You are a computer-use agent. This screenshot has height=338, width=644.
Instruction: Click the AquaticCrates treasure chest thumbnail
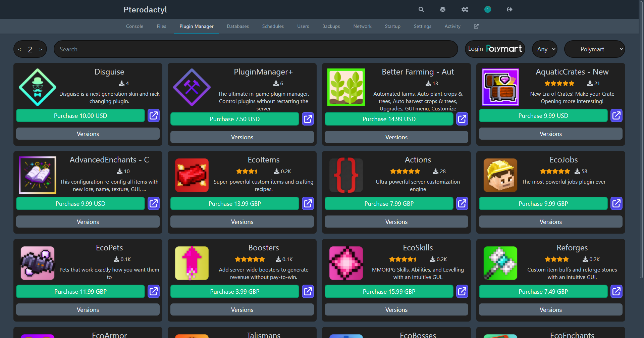tap(500, 87)
